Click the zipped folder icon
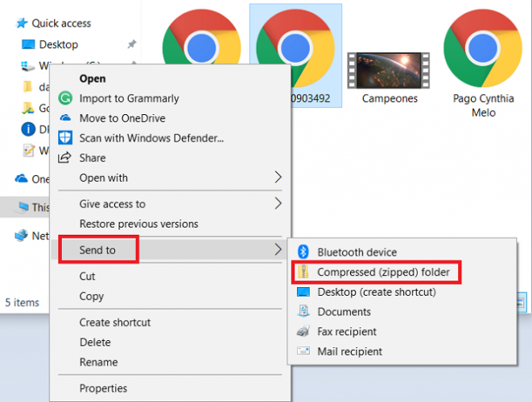 pos(303,272)
